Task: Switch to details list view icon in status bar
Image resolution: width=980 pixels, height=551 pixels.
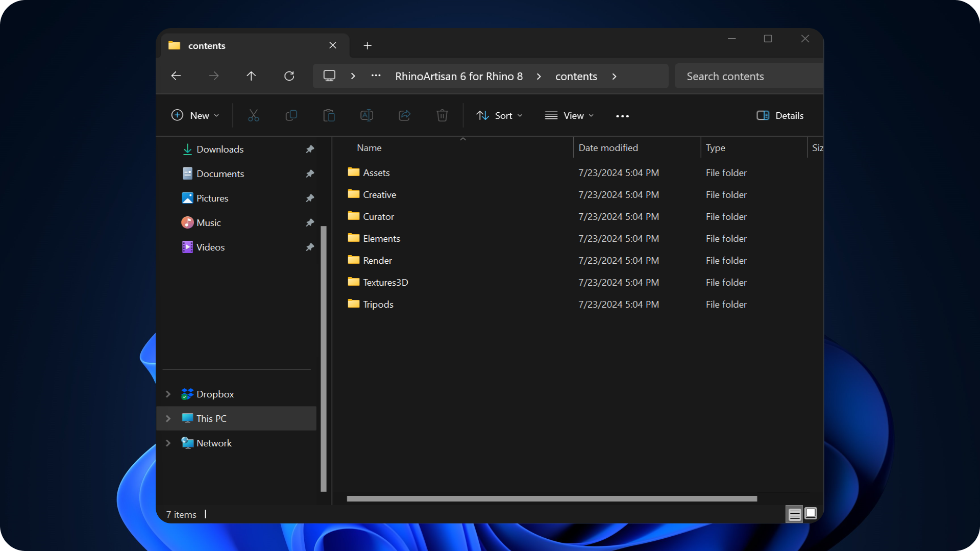Action: [794, 514]
